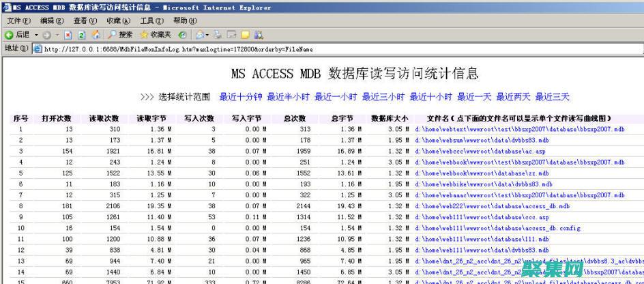Click the Mail envelope toolbar icon
644x284 pixels.
[x=199, y=35]
